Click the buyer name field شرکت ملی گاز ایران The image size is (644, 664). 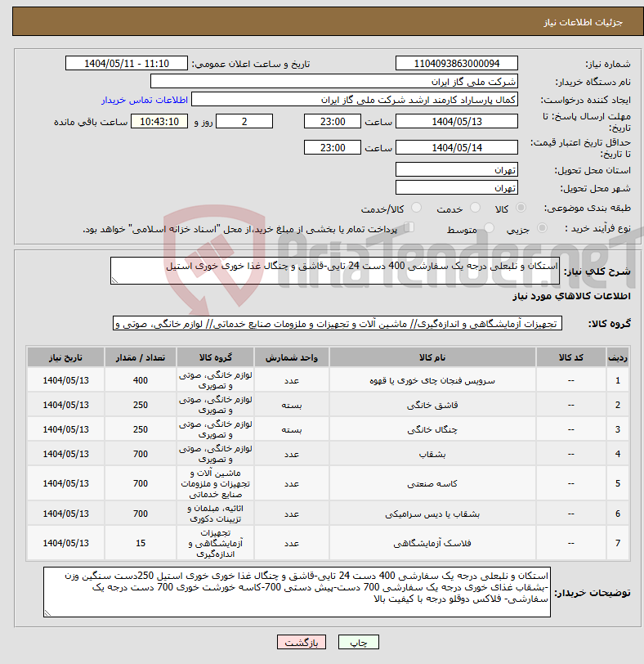pyautogui.click(x=334, y=82)
